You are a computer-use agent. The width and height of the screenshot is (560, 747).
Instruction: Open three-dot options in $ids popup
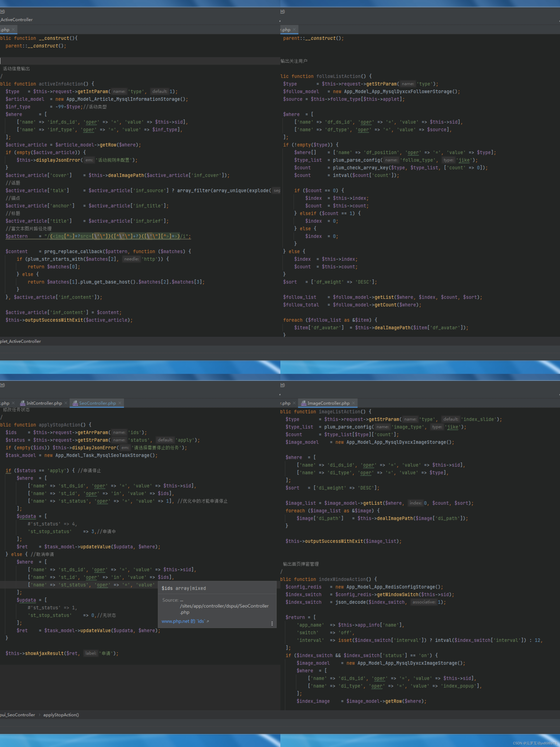pyautogui.click(x=272, y=623)
